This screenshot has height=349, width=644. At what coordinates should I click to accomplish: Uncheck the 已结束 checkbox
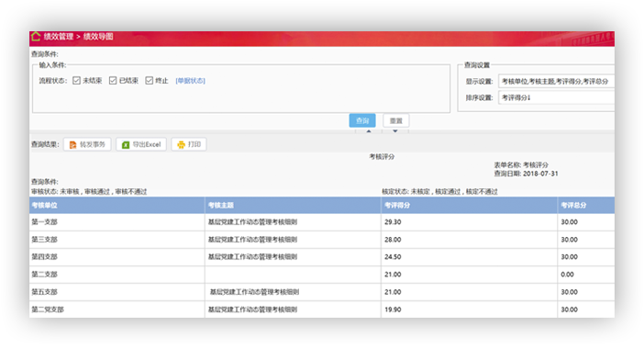click(113, 81)
